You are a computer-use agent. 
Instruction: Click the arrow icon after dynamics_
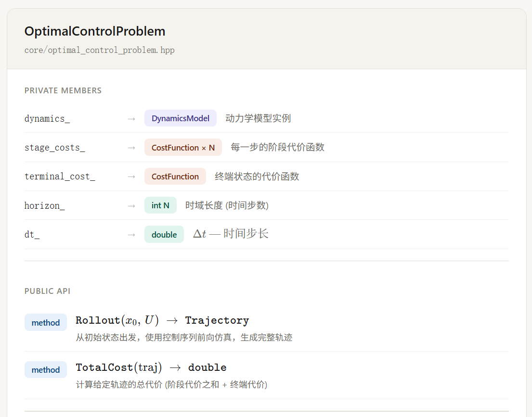pos(131,118)
